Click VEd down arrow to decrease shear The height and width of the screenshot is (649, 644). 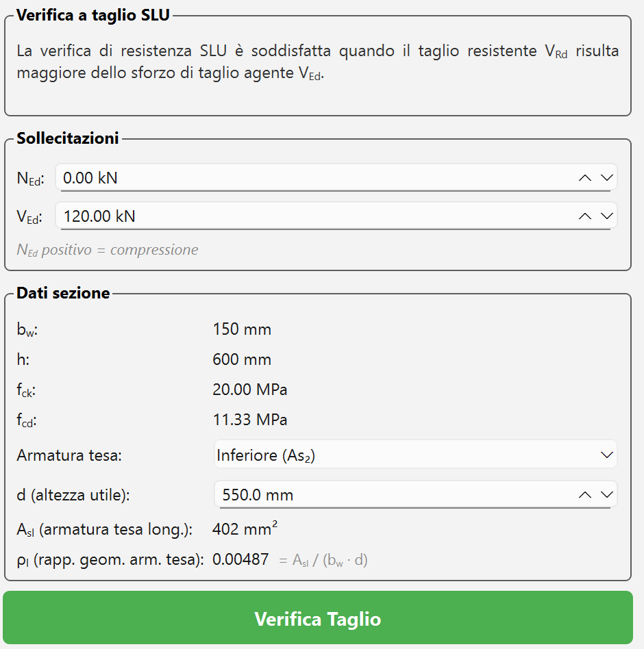click(606, 216)
